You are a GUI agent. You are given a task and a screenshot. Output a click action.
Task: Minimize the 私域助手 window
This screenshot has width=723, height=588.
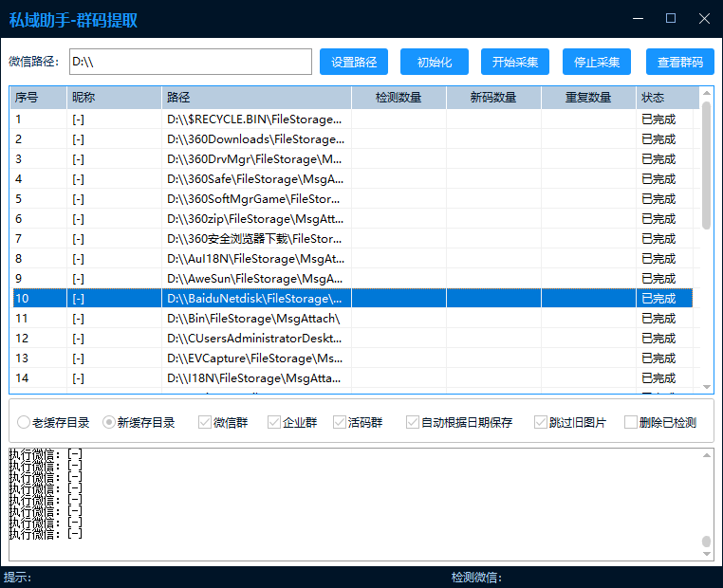pos(639,18)
